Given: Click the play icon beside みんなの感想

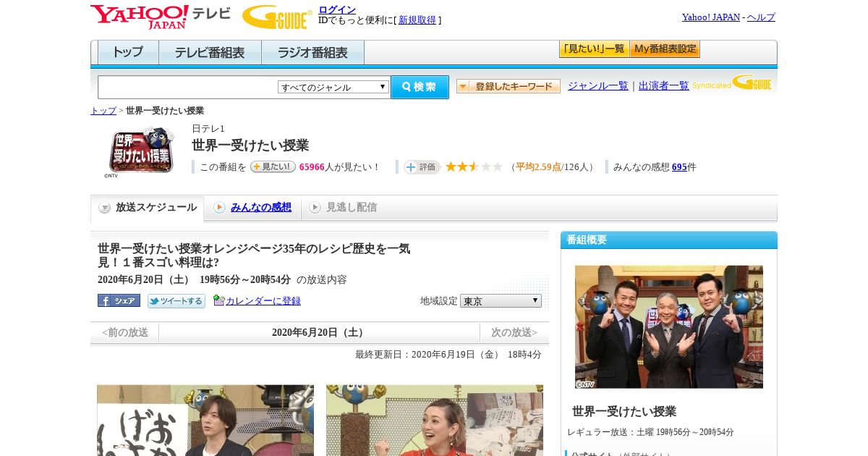Looking at the screenshot, I should 219,208.
